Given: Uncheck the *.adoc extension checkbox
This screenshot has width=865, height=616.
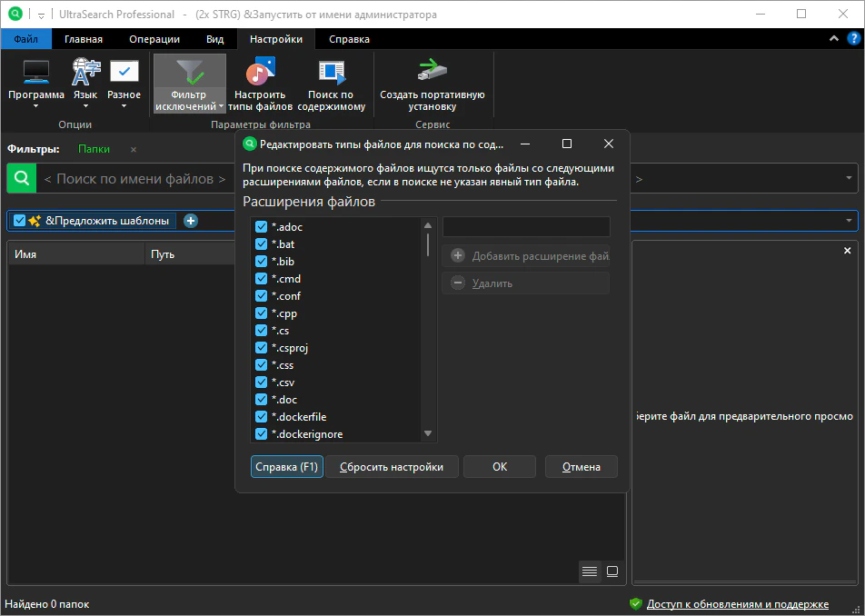Looking at the screenshot, I should click(x=262, y=227).
